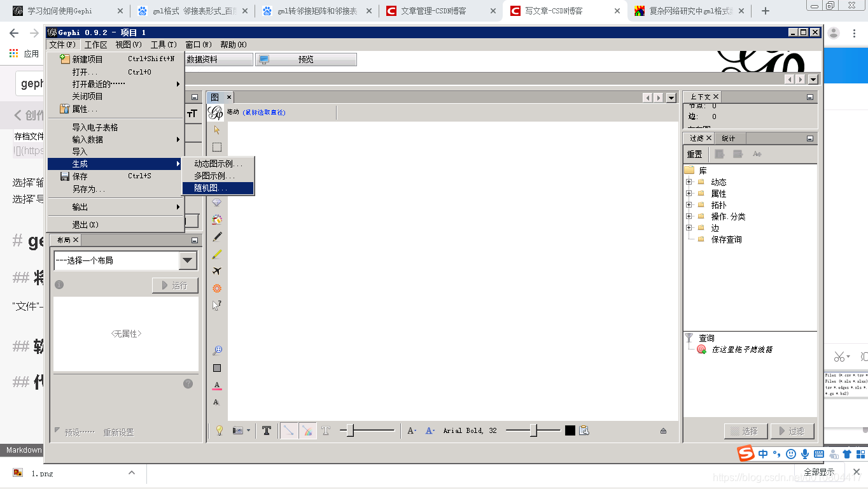
Task: Pick the yellow pencil edge tool
Action: (217, 254)
